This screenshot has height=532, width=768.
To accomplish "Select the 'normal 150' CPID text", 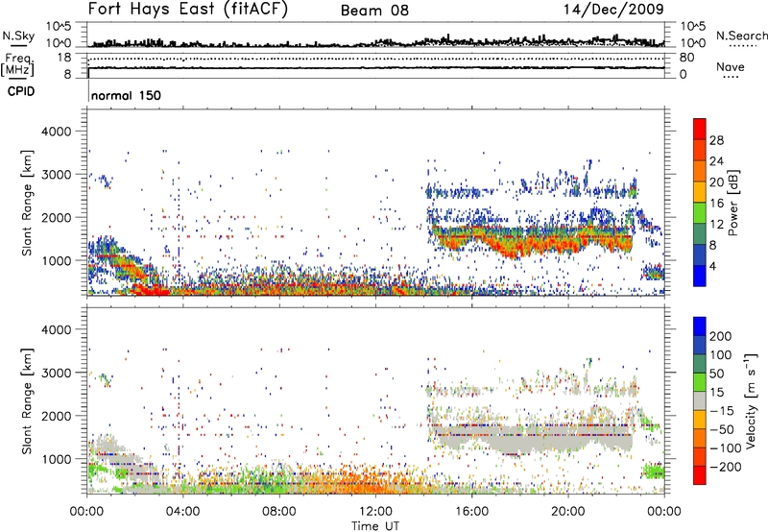I will (126, 95).
